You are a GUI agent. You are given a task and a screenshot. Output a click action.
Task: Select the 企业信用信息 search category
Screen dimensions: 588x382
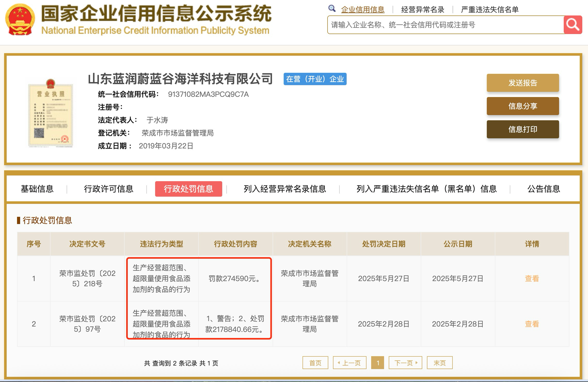point(363,10)
